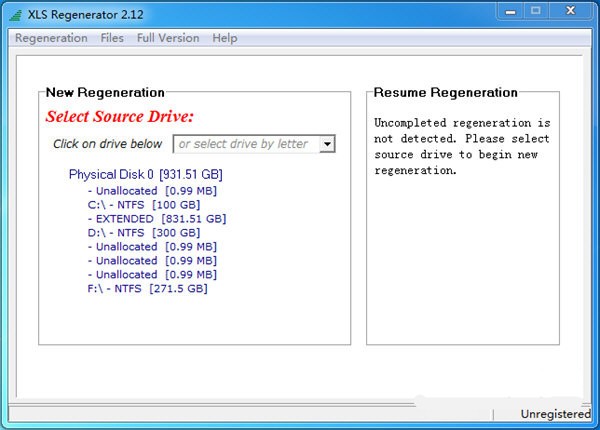Click the resize grip in the status bar corner
The width and height of the screenshot is (600, 430).
pos(592,422)
